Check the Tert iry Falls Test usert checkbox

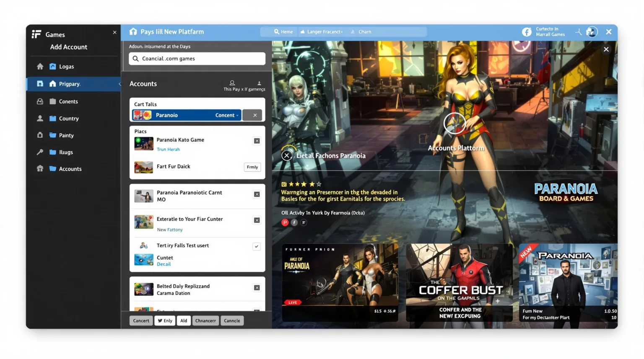click(x=257, y=246)
